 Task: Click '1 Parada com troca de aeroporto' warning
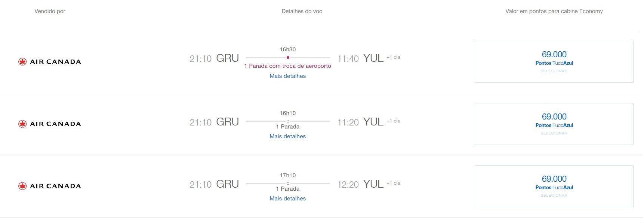point(288,66)
